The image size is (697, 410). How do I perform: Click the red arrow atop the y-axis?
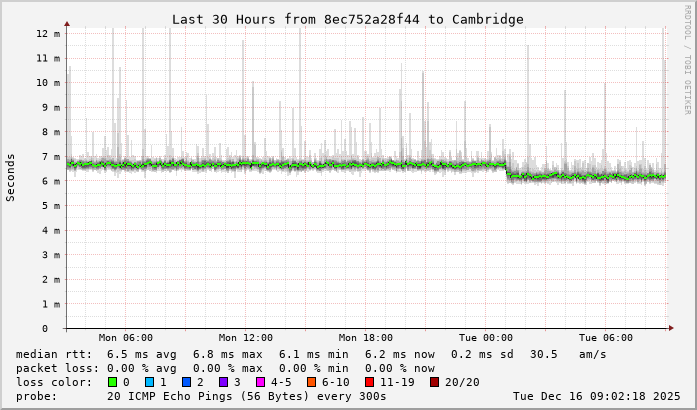tap(67, 23)
